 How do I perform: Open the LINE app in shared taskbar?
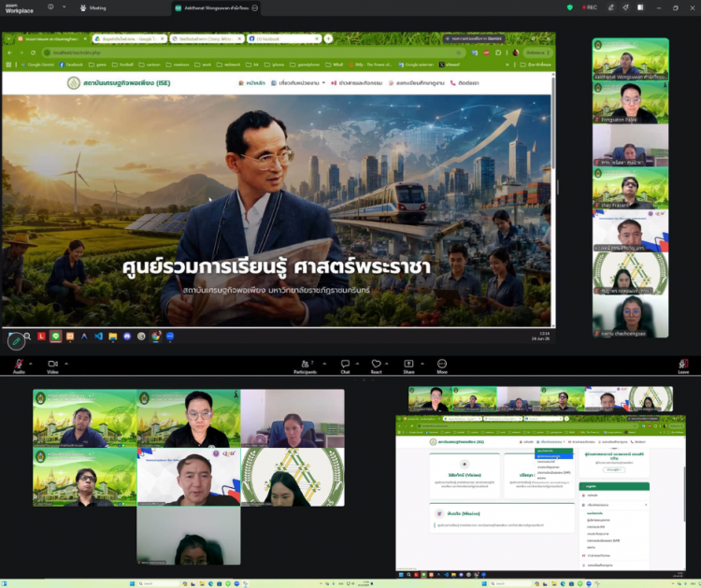pyautogui.click(x=55, y=337)
